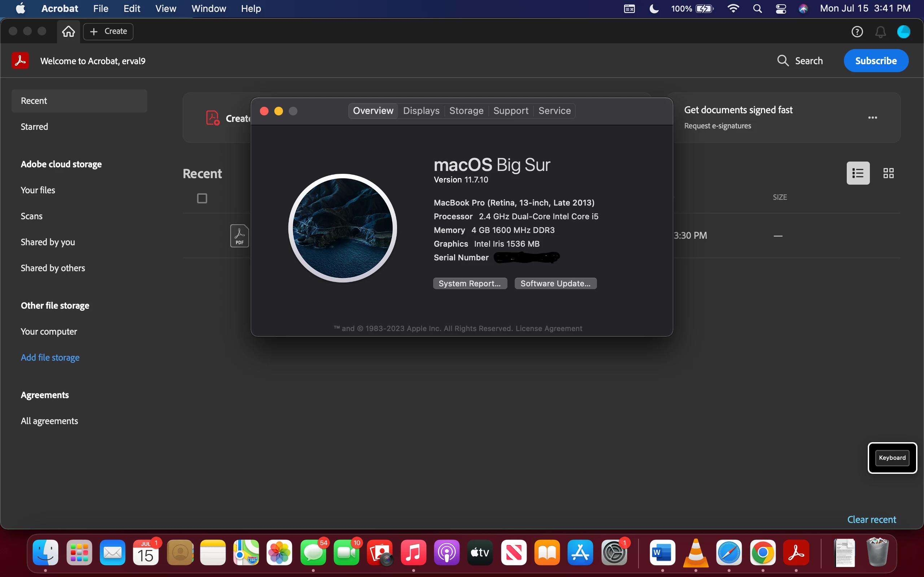Switch to list view layout
Image resolution: width=924 pixels, height=577 pixels.
[x=858, y=173]
